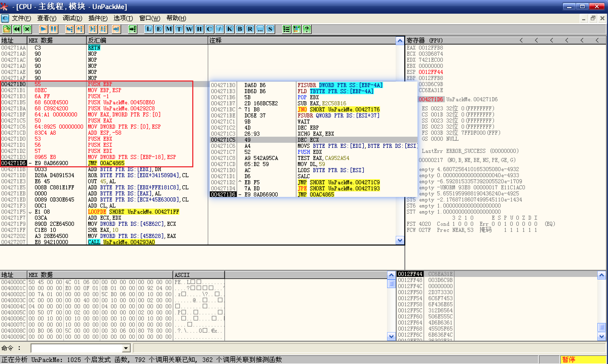Click the Open file toolbar icon
The image size is (608, 364).
(7, 29)
